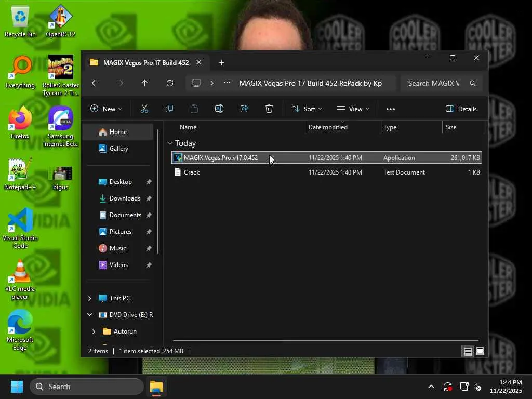Select Gallery in the navigation pane
This screenshot has height=399, width=532.
point(118,148)
